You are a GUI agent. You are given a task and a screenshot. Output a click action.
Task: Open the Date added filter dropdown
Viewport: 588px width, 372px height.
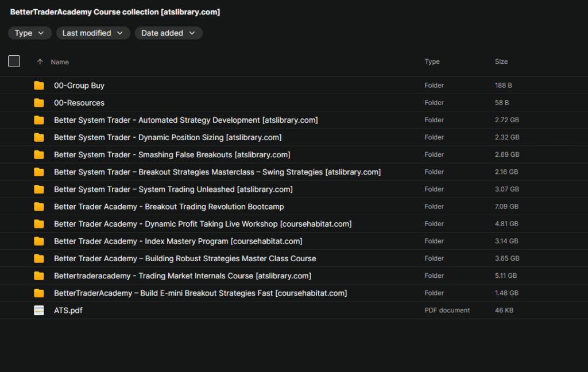pyautogui.click(x=168, y=33)
